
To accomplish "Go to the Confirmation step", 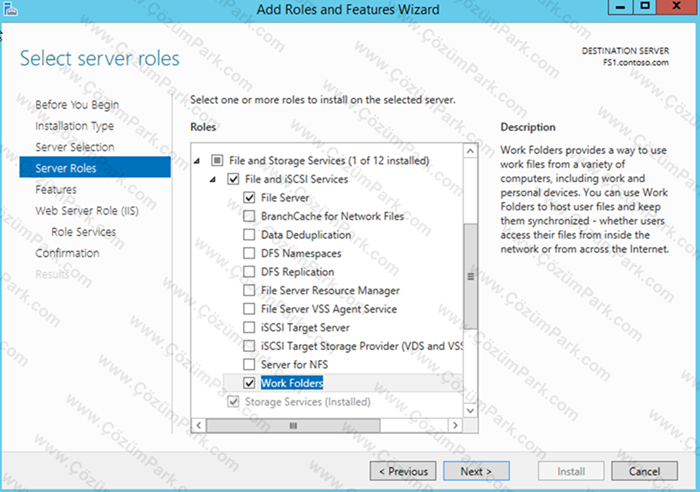I will (x=67, y=253).
